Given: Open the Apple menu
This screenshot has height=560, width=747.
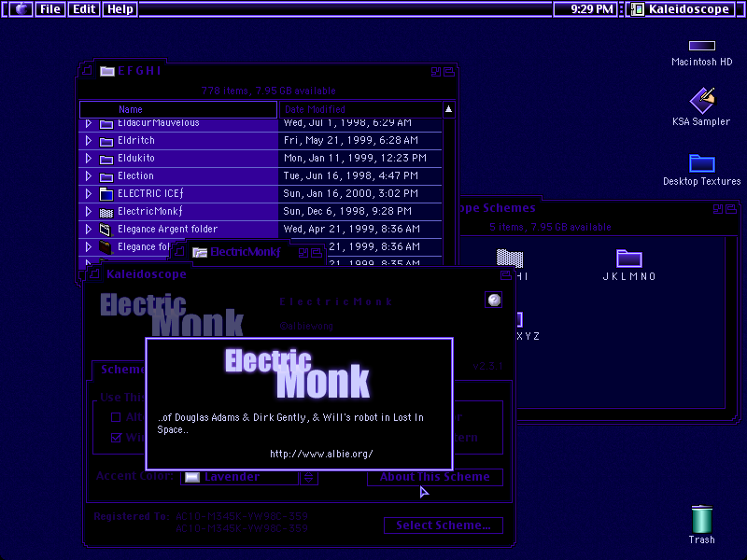Looking at the screenshot, I should coord(21,9).
